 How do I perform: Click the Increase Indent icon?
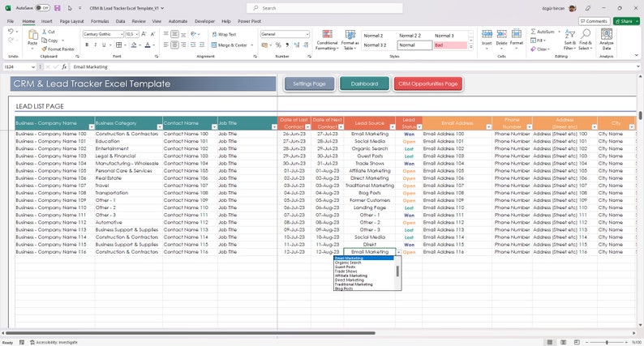(x=202, y=45)
